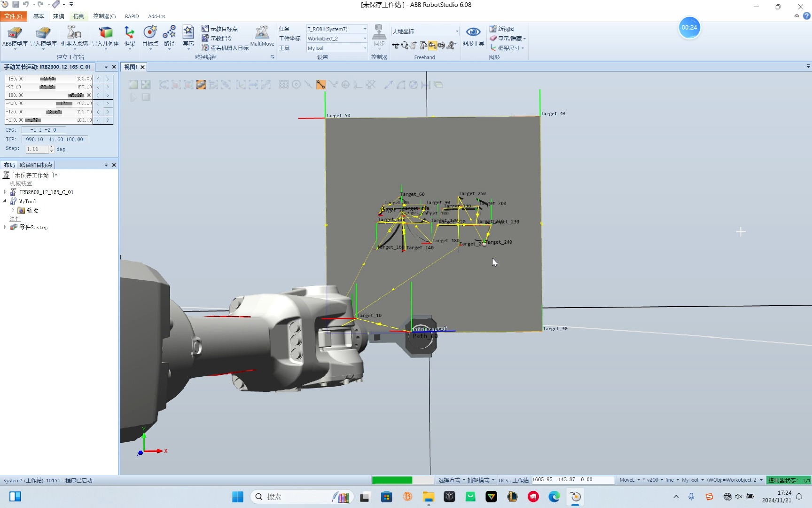Image resolution: width=812 pixels, height=508 pixels.
Task: Open the world coordinate system dropdown
Action: pos(425,31)
